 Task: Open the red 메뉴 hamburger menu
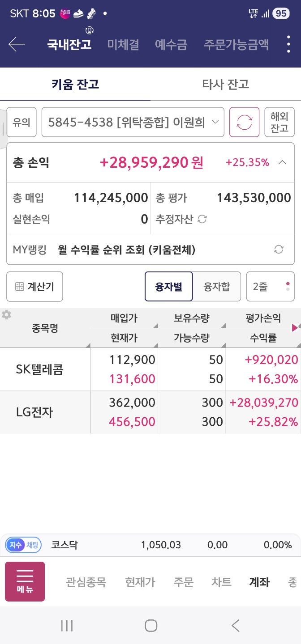(x=25, y=581)
